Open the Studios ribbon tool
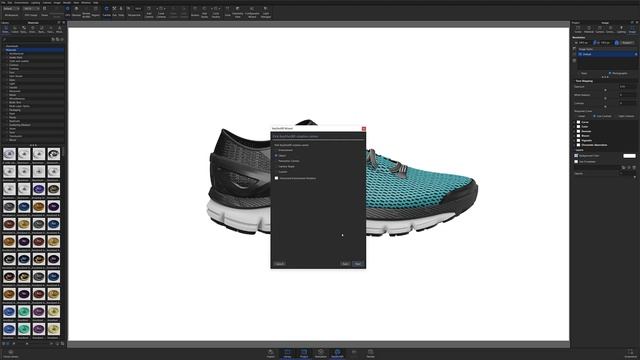640x360 pixels. pyautogui.click(x=195, y=11)
